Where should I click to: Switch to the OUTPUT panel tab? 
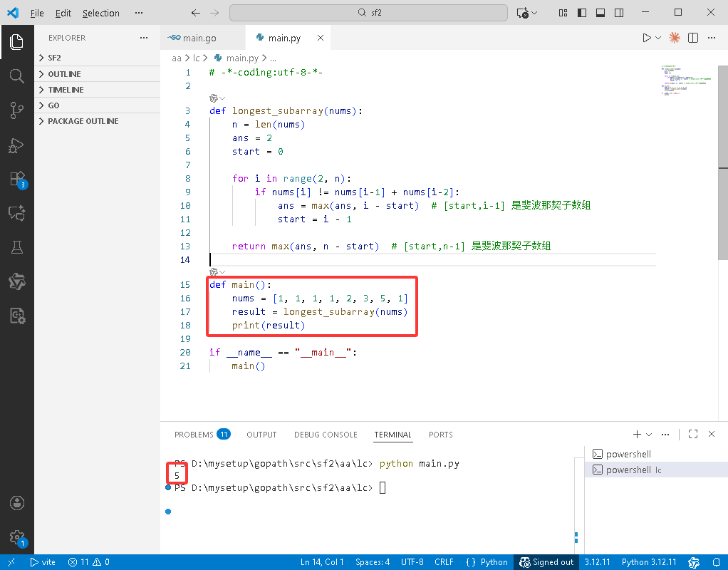[x=261, y=435]
